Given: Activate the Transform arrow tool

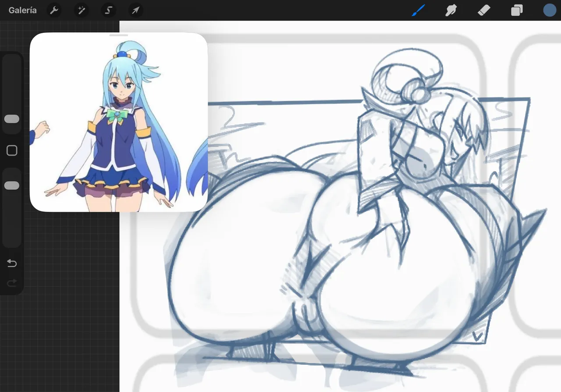Looking at the screenshot, I should [x=135, y=10].
